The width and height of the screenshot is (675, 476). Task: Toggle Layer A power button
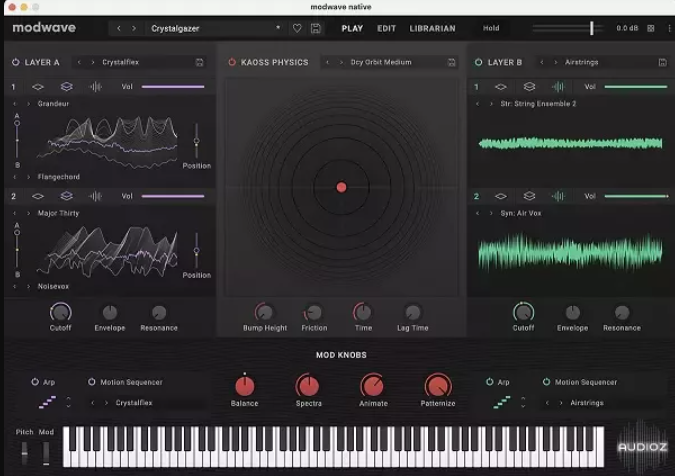(15, 62)
